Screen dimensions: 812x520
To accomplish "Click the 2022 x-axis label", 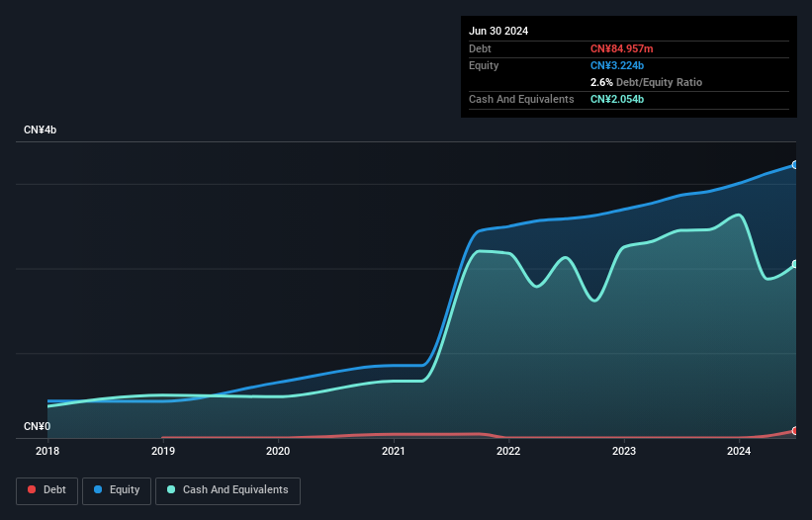I will [508, 451].
